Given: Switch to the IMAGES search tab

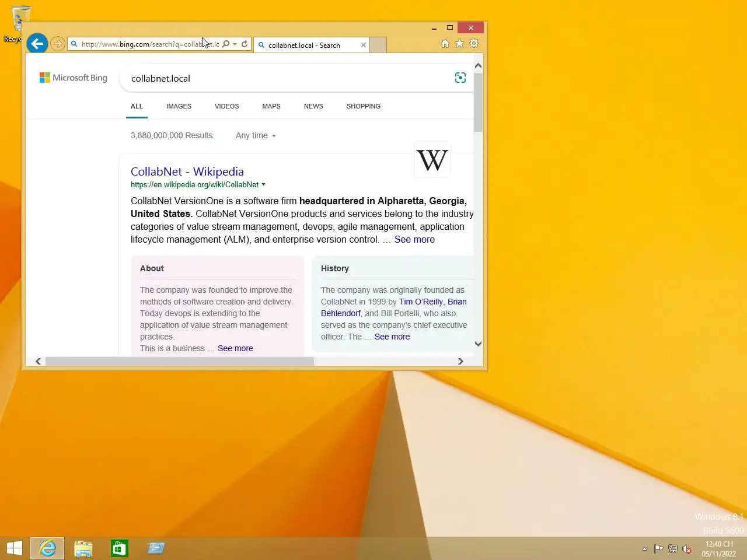Looking at the screenshot, I should click(x=179, y=106).
